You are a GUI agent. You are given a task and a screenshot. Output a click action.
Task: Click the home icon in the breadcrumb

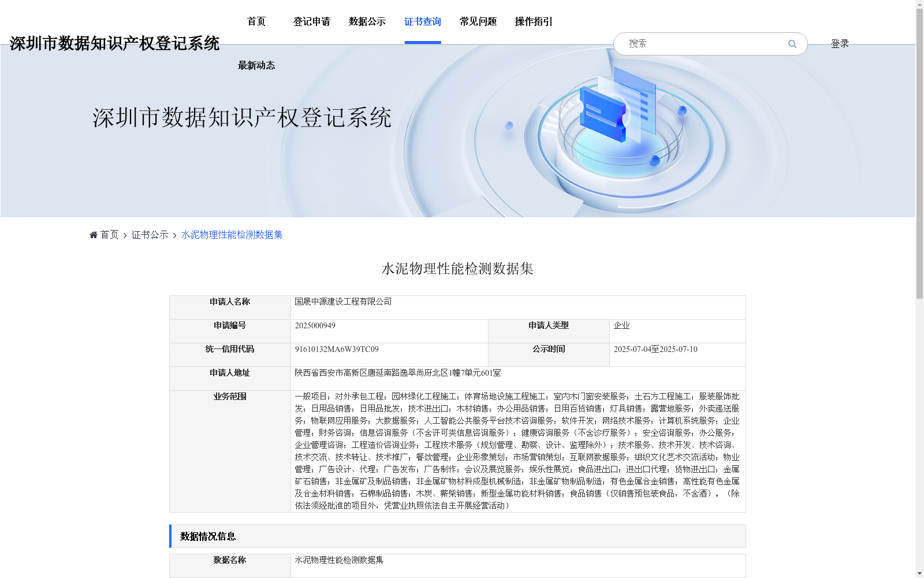[93, 234]
